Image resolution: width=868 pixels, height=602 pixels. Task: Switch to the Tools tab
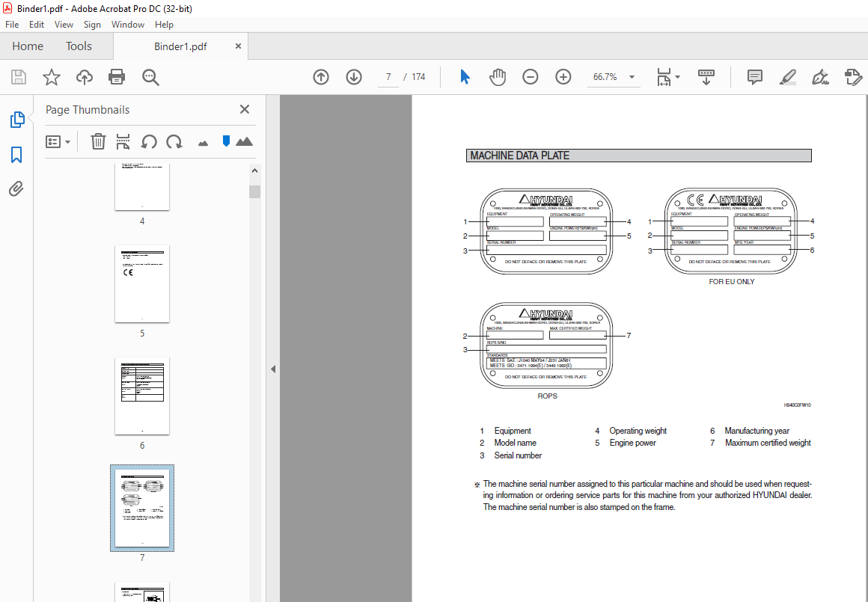click(79, 46)
